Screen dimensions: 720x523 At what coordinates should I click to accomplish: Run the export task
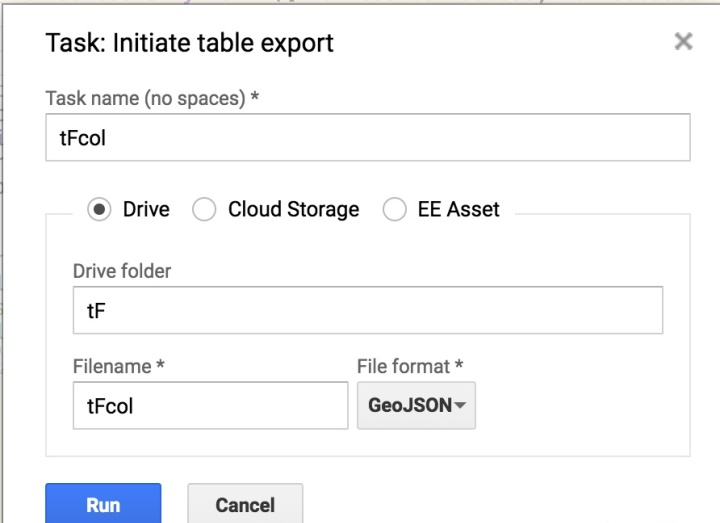103,504
